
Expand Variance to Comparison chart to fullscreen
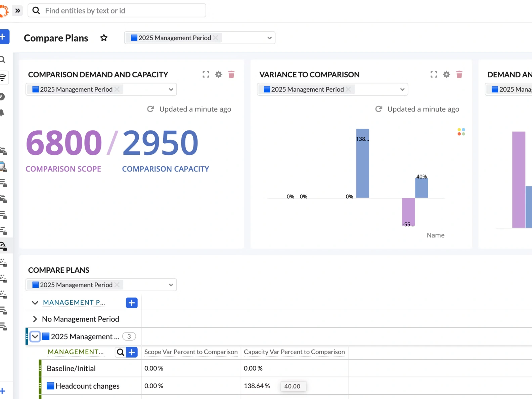pos(434,75)
